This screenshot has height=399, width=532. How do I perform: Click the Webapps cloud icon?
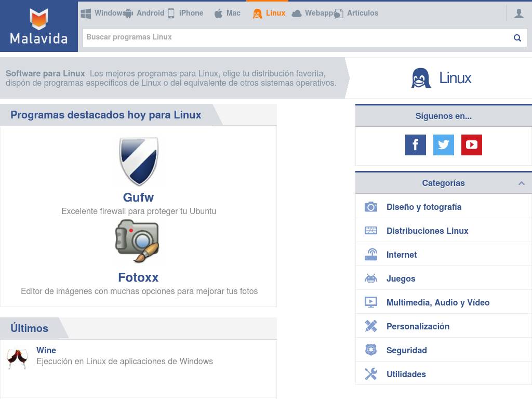(x=297, y=14)
